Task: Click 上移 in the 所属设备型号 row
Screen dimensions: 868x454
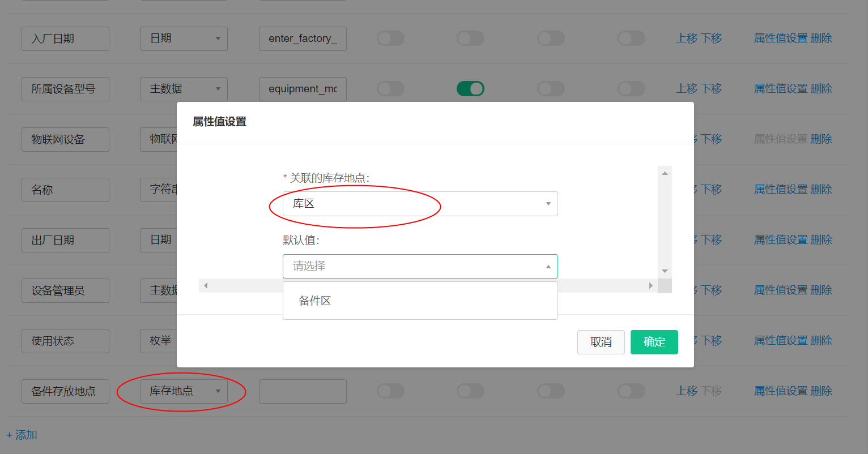Action: (687, 89)
